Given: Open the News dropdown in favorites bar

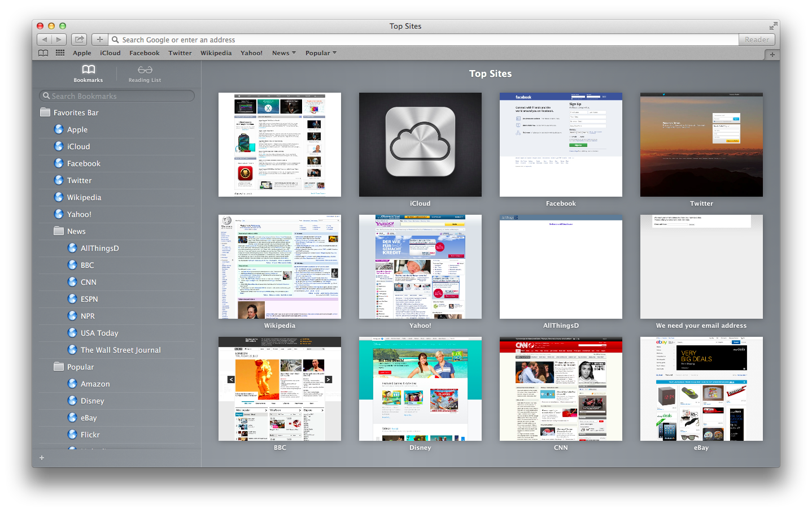Looking at the screenshot, I should click(284, 53).
